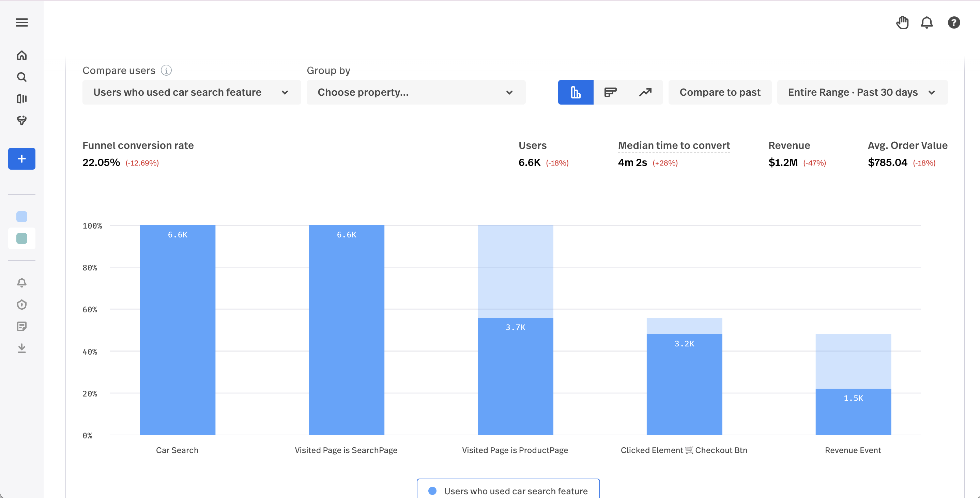
Task: Switch to horizontal bar chart view
Action: click(610, 92)
